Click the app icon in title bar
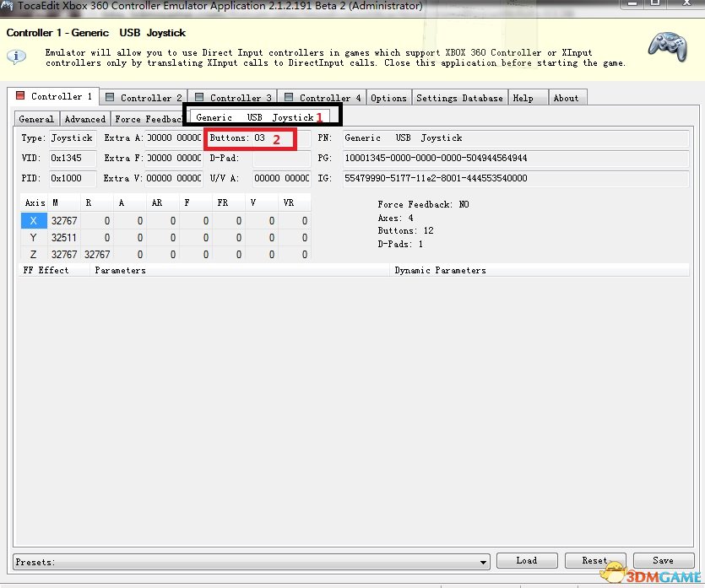The width and height of the screenshot is (705, 588). coord(6,6)
